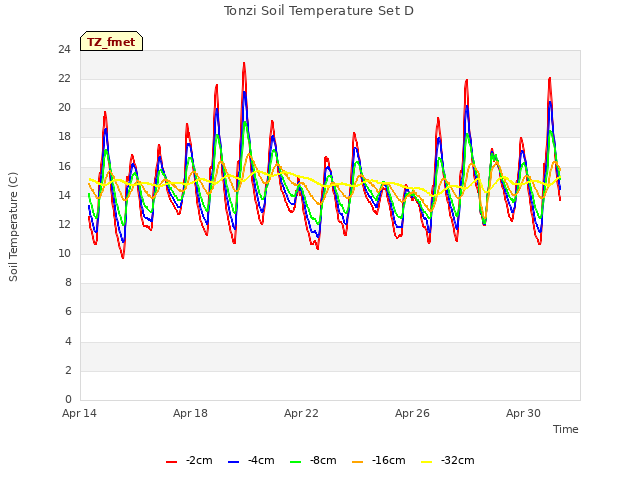Click the Apr 26 x-axis tick label
The image size is (640, 480).
click(412, 413)
